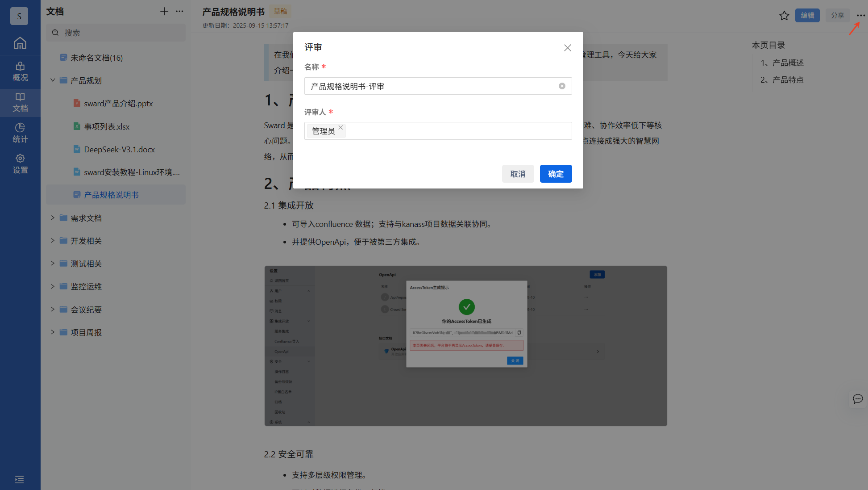Open sward产品介绍.pptx file
Image resolution: width=868 pixels, height=490 pixels.
[118, 104]
